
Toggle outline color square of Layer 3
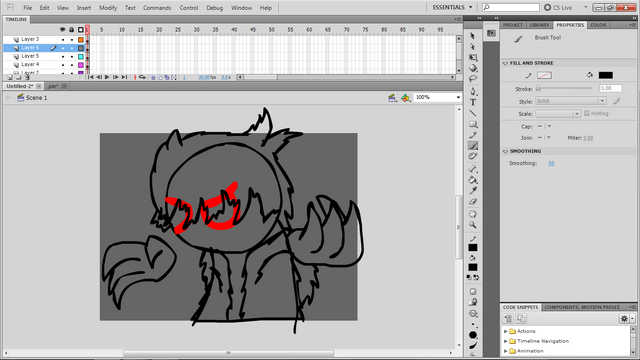coord(81,40)
